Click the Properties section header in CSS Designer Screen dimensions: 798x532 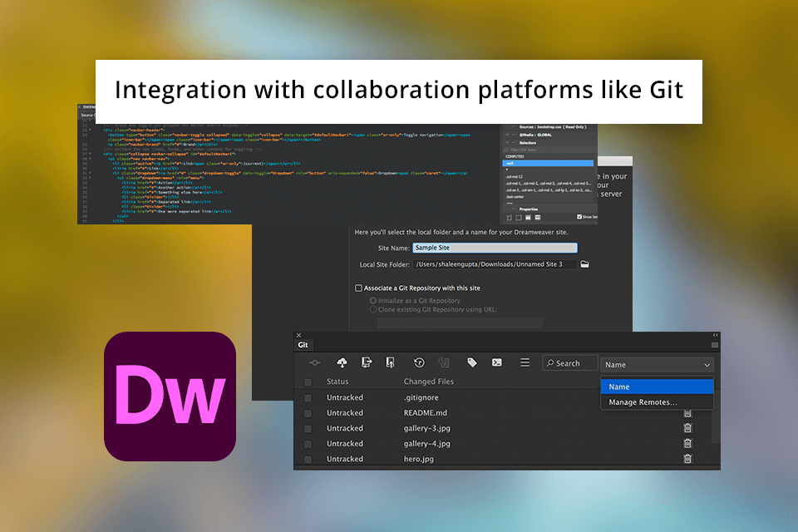(x=529, y=209)
